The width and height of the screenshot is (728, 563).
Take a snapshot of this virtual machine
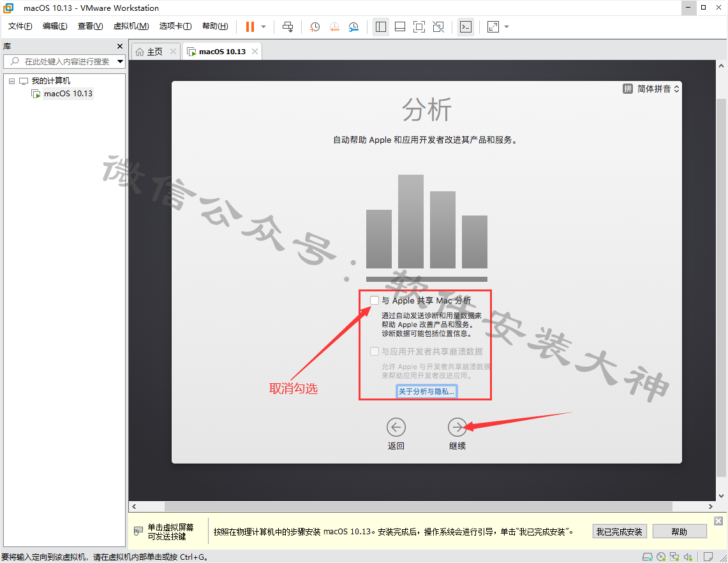(x=315, y=27)
